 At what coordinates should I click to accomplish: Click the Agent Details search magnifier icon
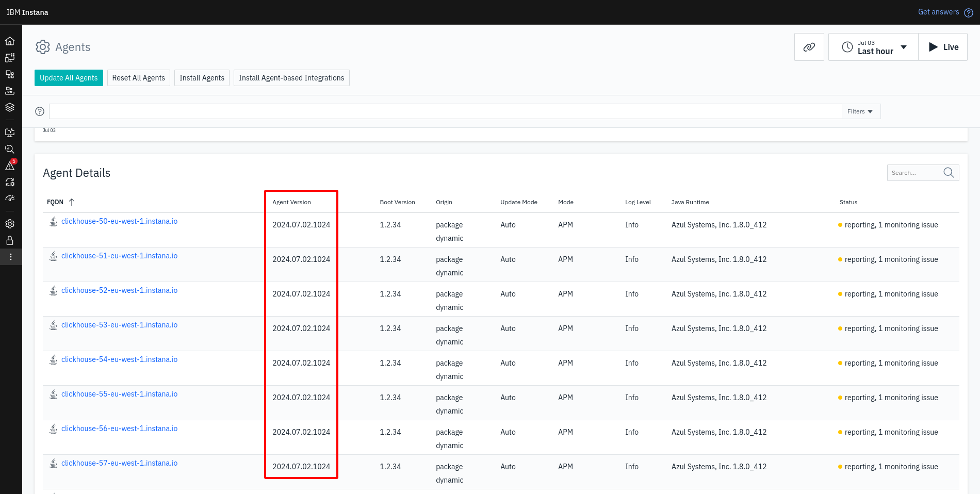pyautogui.click(x=949, y=173)
